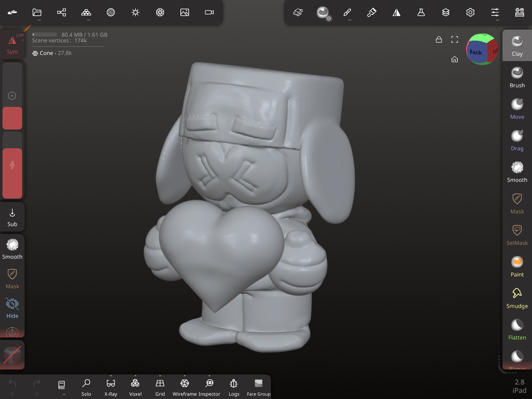Open the lighting settings sun icon
The image size is (532, 399).
tap(135, 12)
